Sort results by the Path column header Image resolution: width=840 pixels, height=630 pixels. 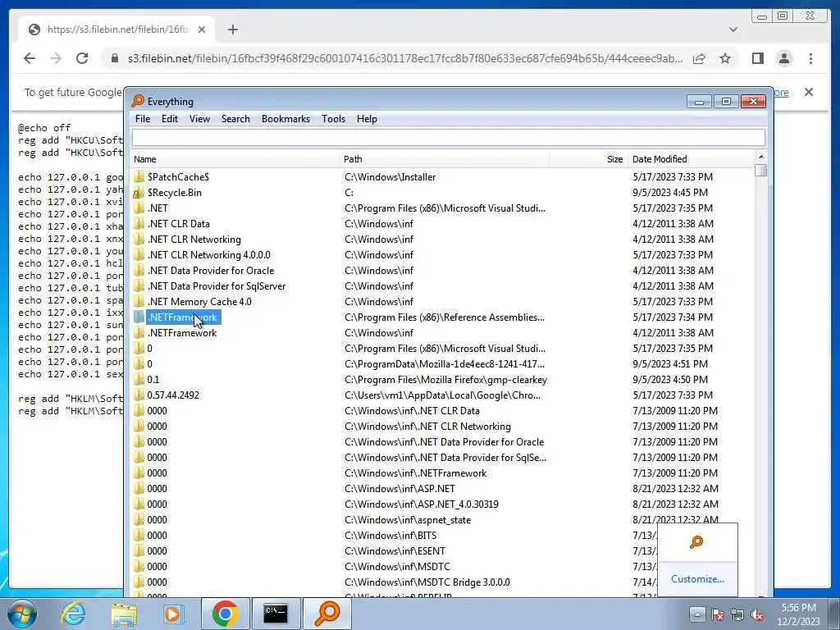pos(444,159)
